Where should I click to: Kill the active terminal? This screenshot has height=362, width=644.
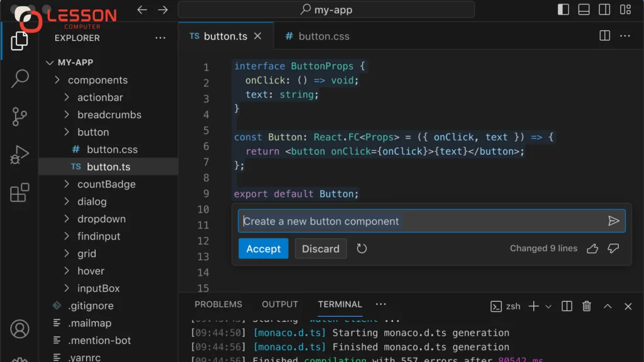click(x=586, y=306)
